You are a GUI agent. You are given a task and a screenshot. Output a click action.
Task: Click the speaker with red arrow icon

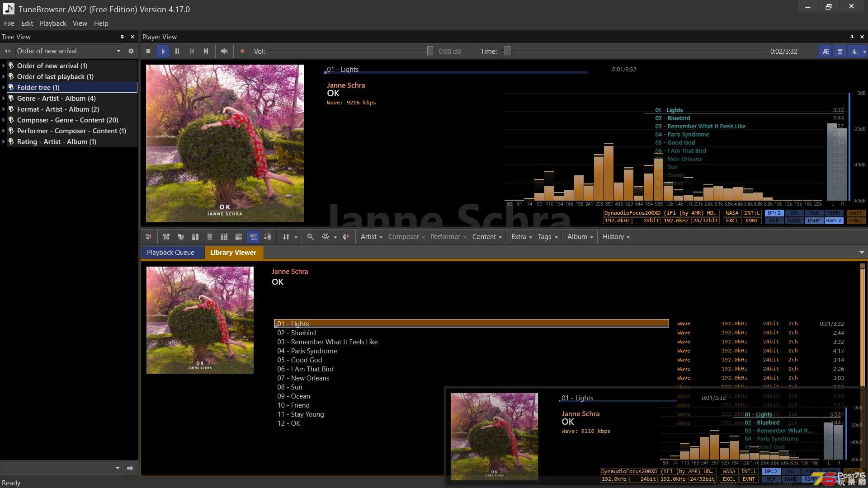click(346, 237)
